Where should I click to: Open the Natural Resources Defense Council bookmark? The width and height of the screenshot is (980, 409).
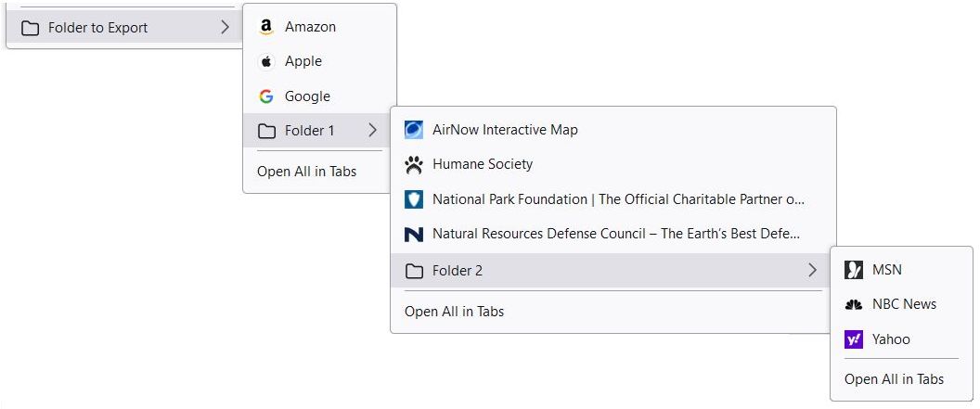613,234
